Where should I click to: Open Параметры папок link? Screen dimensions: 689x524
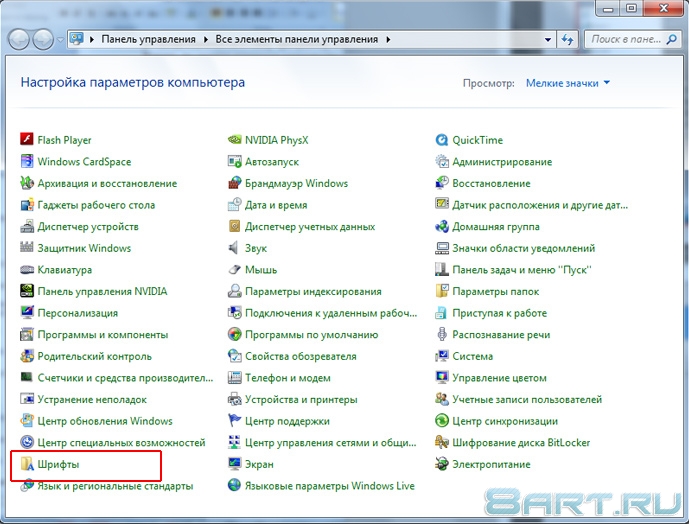[496, 291]
